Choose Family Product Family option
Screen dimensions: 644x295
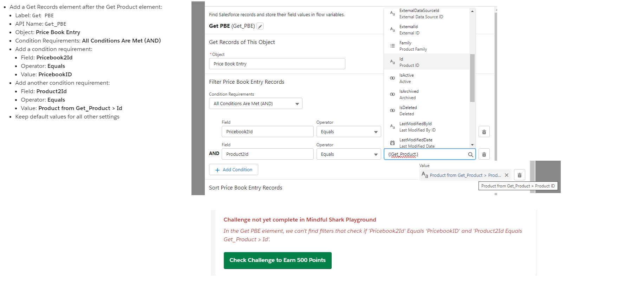427,46
